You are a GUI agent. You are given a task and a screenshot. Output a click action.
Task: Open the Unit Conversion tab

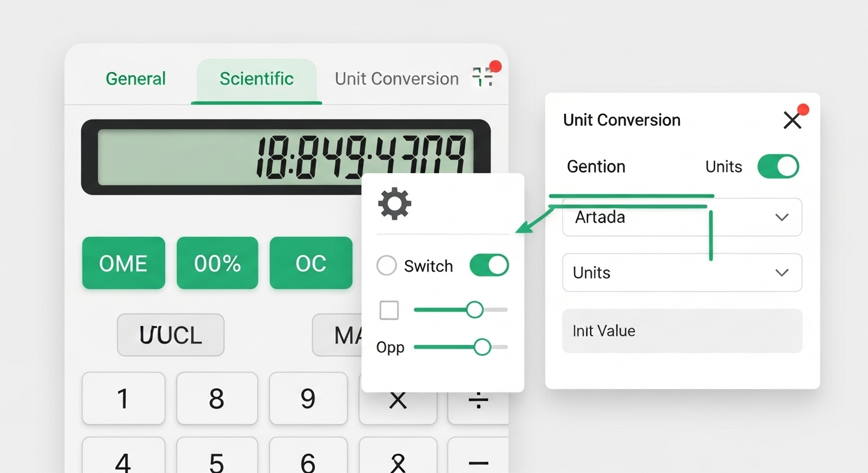[x=396, y=79]
